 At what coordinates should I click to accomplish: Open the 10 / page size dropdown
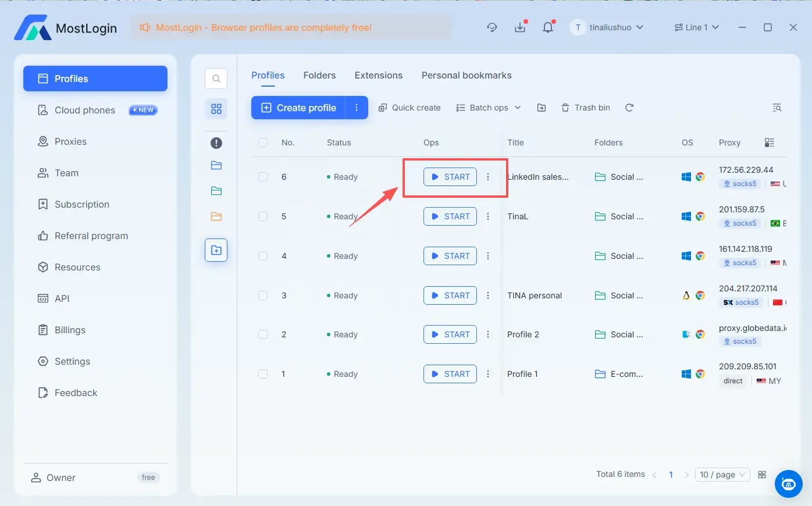(x=722, y=475)
